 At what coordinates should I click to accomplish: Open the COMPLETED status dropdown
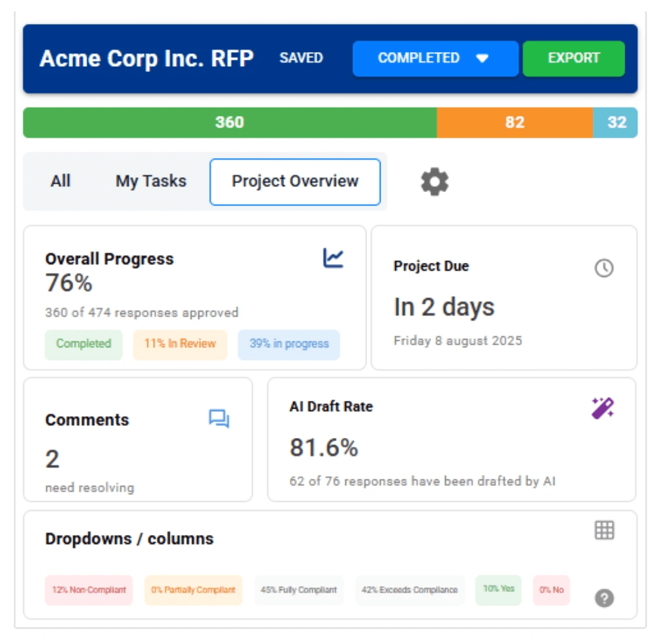click(434, 58)
